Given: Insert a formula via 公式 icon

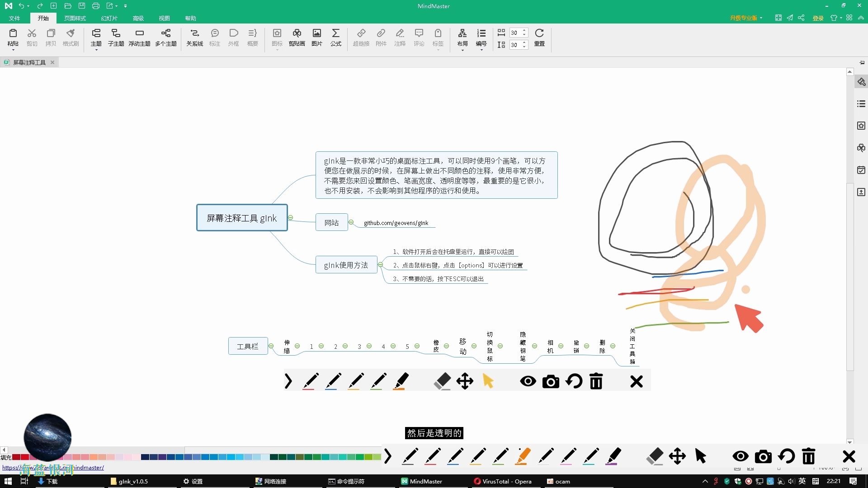Looking at the screenshot, I should tap(335, 38).
